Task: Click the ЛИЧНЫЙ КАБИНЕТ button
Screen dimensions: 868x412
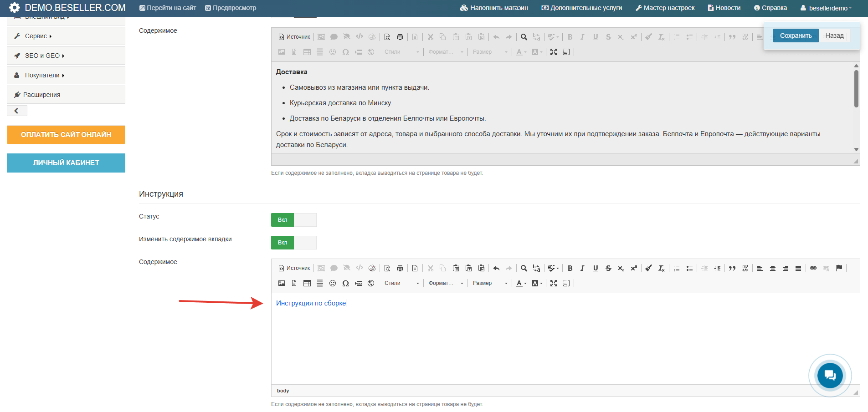Action: tap(66, 163)
